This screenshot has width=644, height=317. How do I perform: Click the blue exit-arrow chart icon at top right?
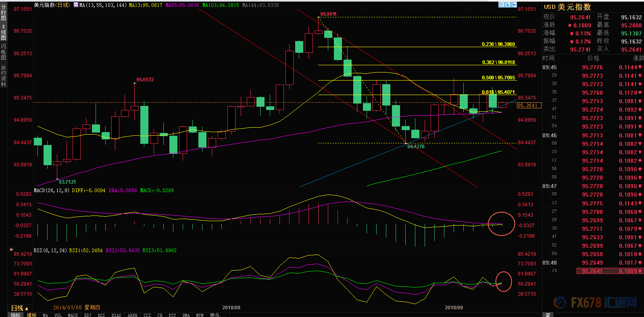click(x=514, y=5)
